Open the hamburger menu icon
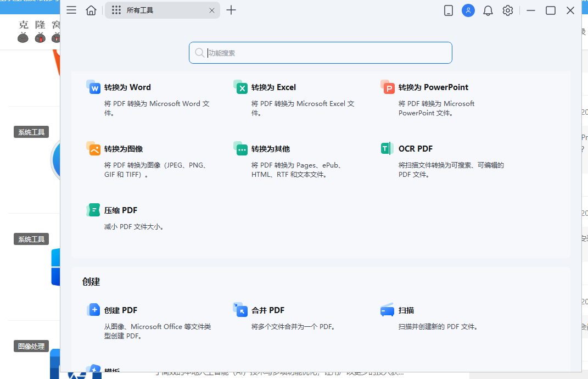 (71, 10)
